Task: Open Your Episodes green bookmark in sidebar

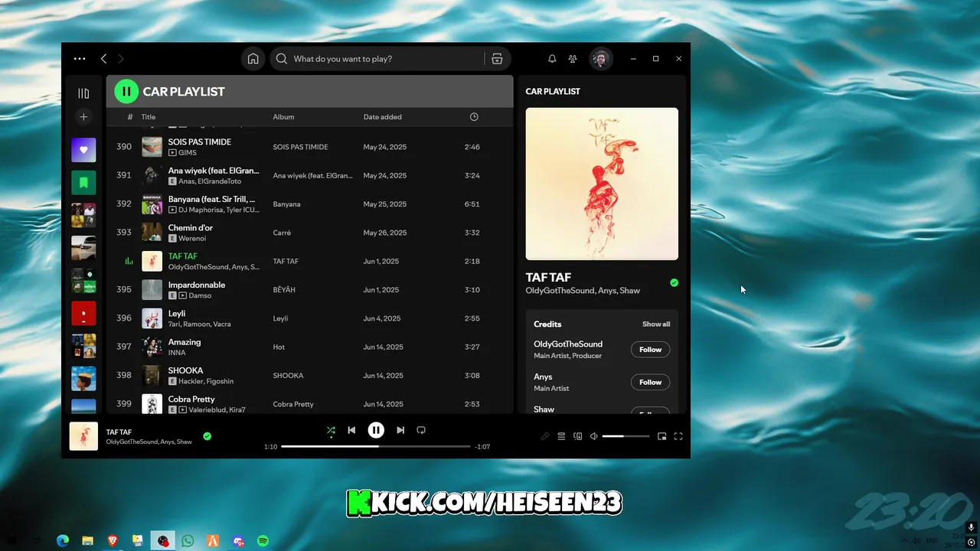Action: pyautogui.click(x=83, y=182)
